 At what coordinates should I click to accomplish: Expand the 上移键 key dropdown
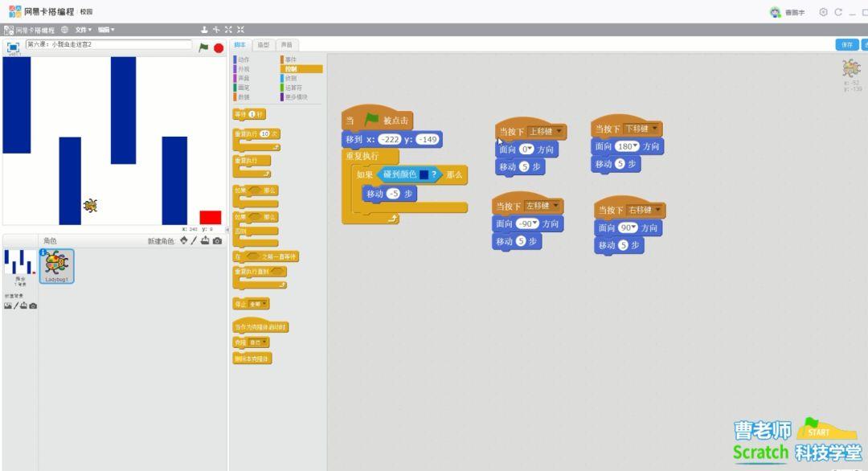[559, 131]
